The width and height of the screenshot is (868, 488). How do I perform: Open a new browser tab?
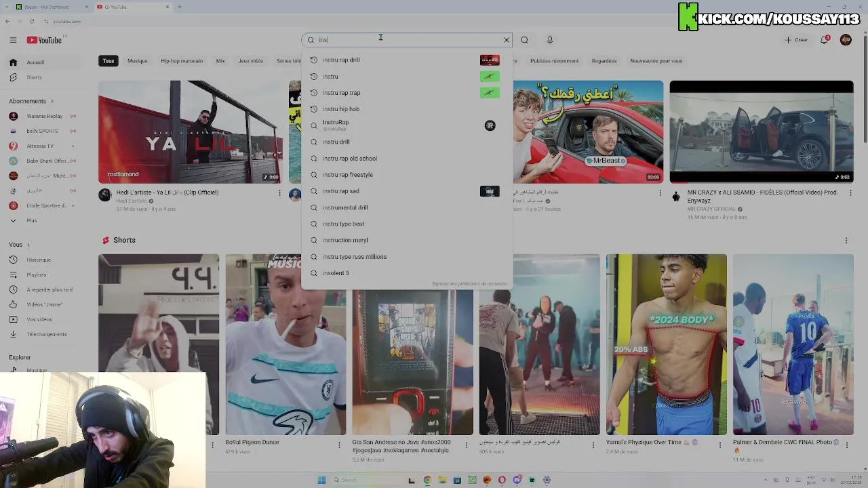click(x=179, y=7)
